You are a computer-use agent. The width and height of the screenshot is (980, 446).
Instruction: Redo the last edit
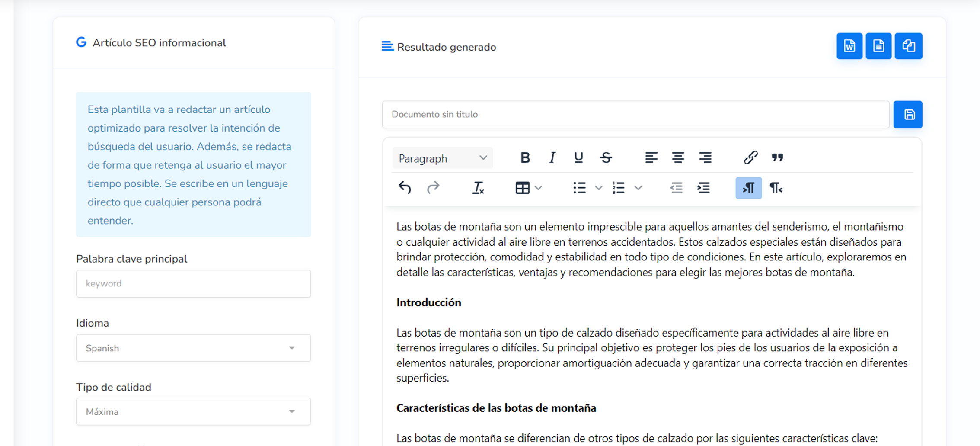(433, 188)
